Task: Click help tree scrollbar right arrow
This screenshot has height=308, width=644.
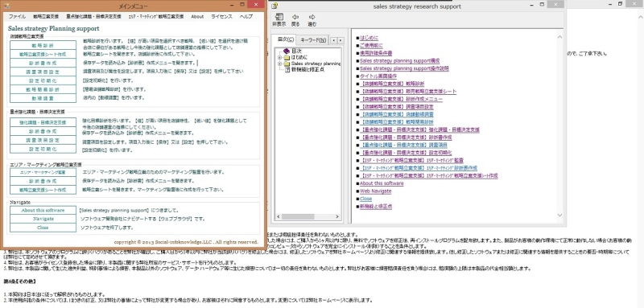Action: click(337, 216)
